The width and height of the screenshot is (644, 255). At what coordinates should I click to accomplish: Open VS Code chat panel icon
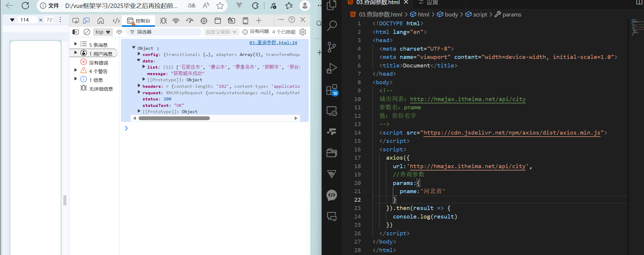tap(332, 217)
